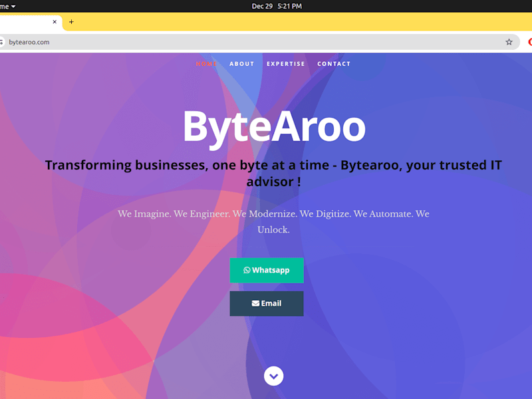This screenshot has height=399, width=532.
Task: Open the clock showing Dec 29 5:21 PM
Action: coord(277,6)
